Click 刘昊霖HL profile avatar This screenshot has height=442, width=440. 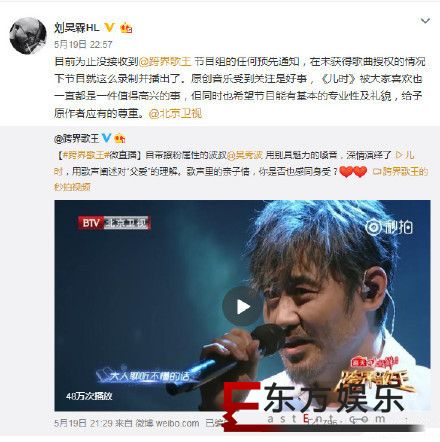tap(28, 36)
